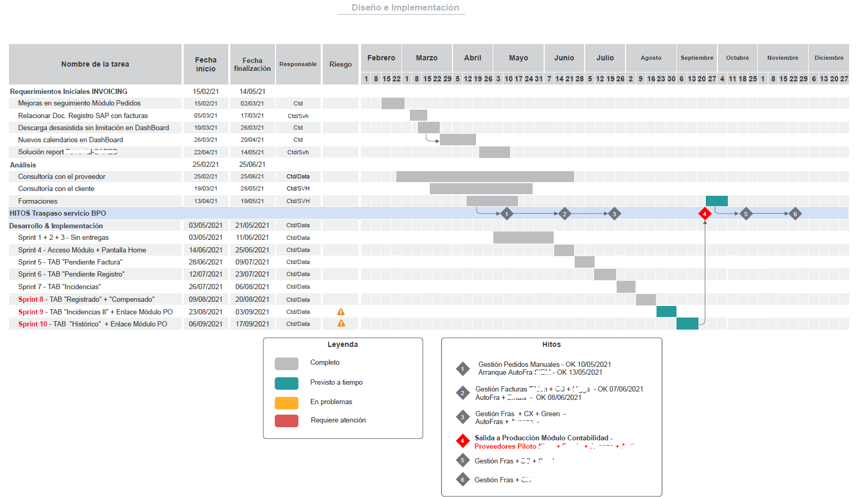The height and width of the screenshot is (497, 868).
Task: Click milestone 1 diamond on HITOS row
Action: tap(506, 214)
